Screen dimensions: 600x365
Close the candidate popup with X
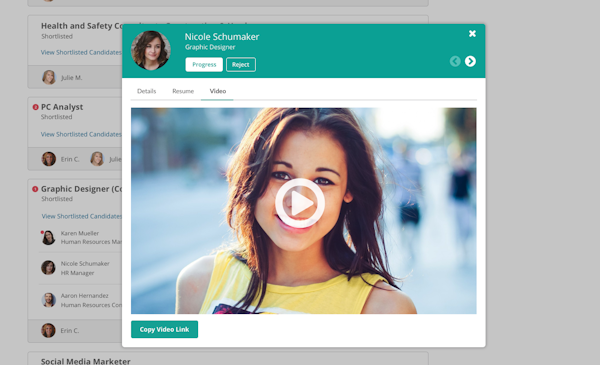472,34
